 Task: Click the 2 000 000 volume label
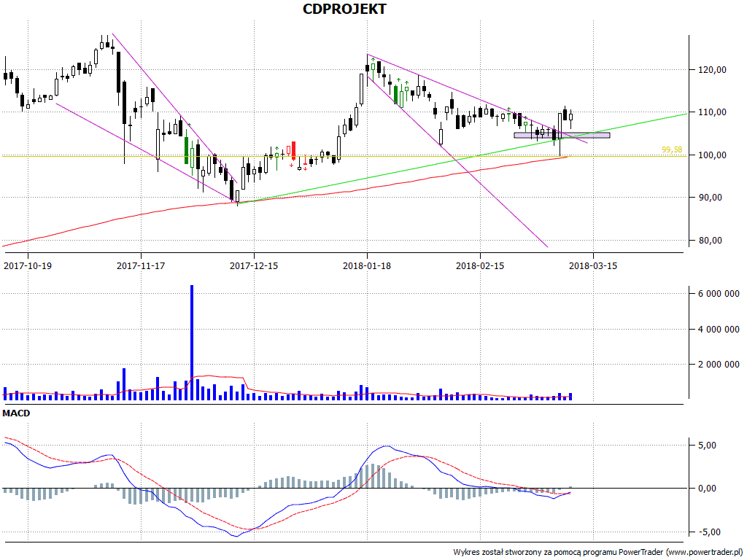pyautogui.click(x=719, y=365)
